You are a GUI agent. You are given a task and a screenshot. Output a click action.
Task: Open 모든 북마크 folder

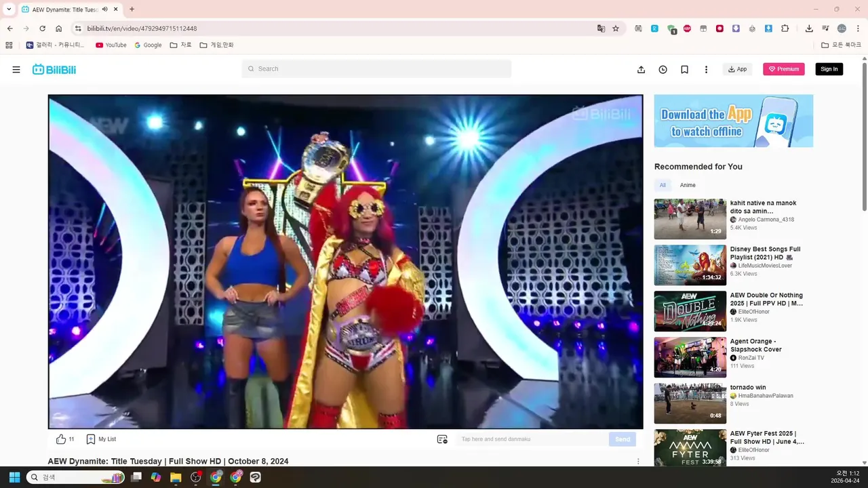[x=841, y=45]
